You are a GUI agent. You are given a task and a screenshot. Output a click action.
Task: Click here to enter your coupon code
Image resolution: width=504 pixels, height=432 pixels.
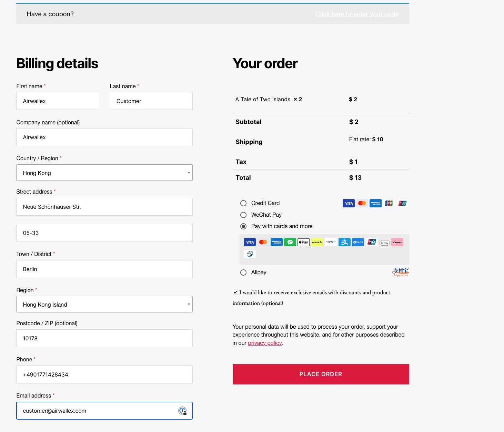[x=357, y=14]
